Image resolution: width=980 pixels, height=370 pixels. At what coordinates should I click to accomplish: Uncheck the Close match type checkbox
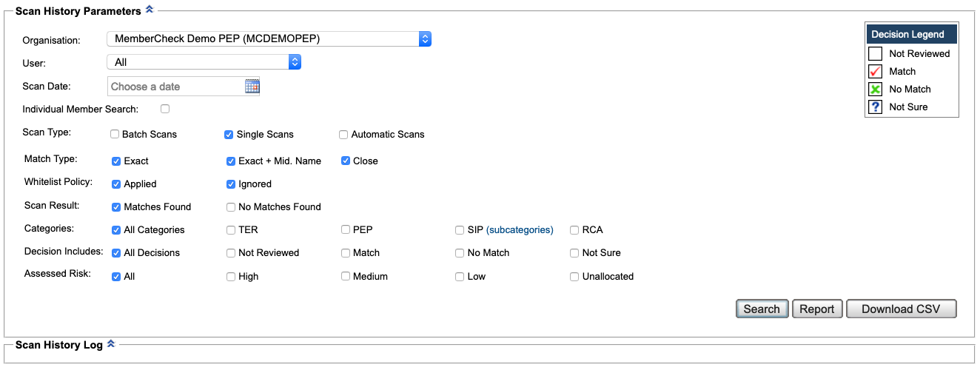click(346, 161)
